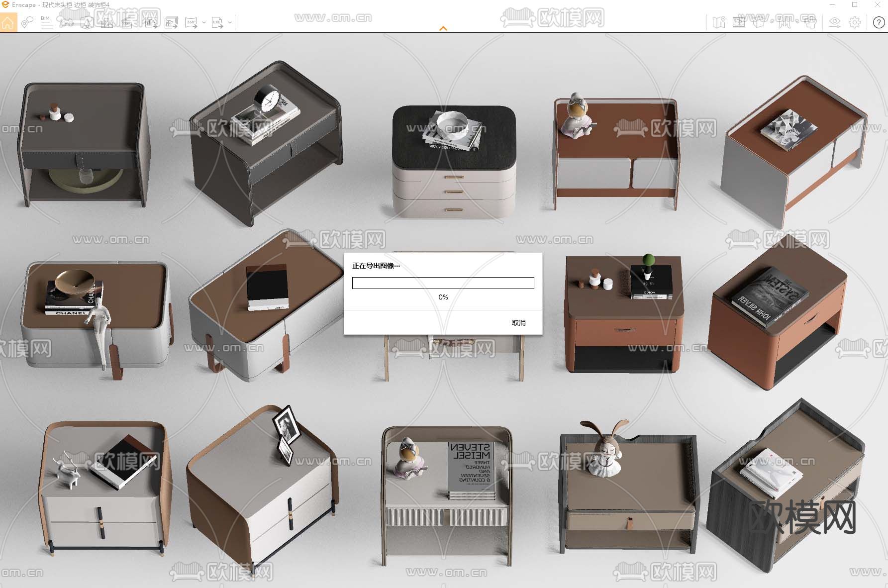Open the buildings view toolbar icon
Image resolution: width=888 pixels, height=588 pixels.
106,22
